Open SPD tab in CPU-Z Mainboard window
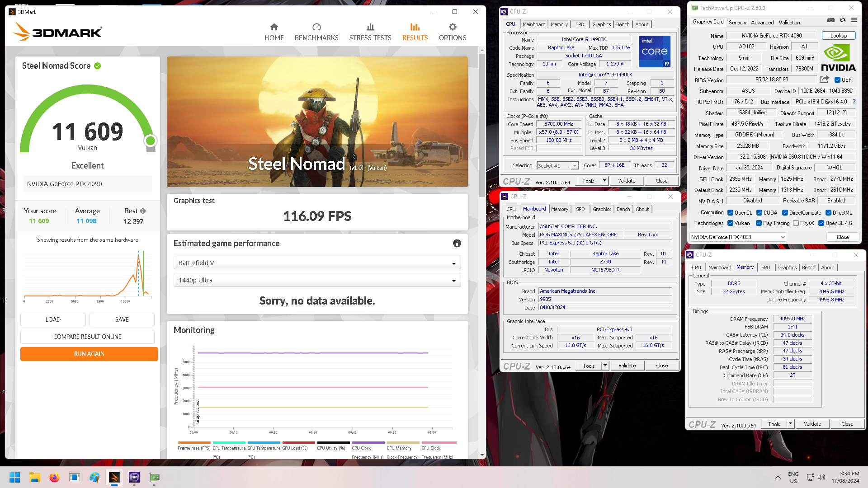Viewport: 868px width, 488px height. pyautogui.click(x=580, y=209)
